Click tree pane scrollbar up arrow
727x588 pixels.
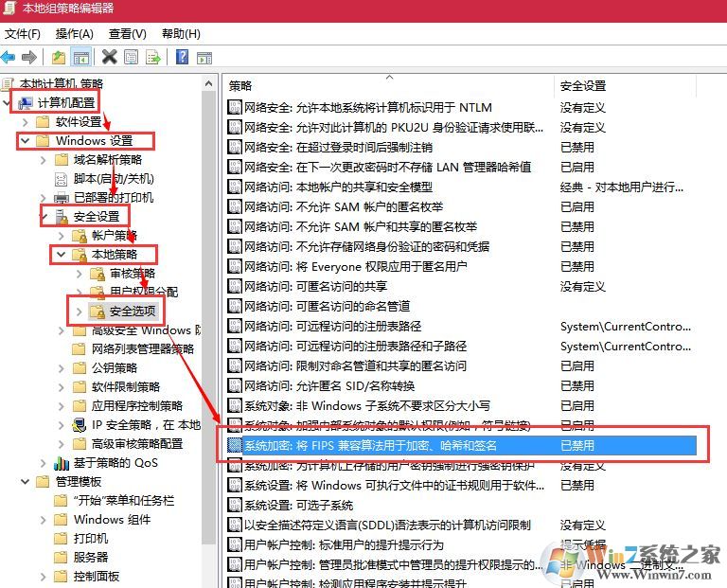(x=208, y=84)
